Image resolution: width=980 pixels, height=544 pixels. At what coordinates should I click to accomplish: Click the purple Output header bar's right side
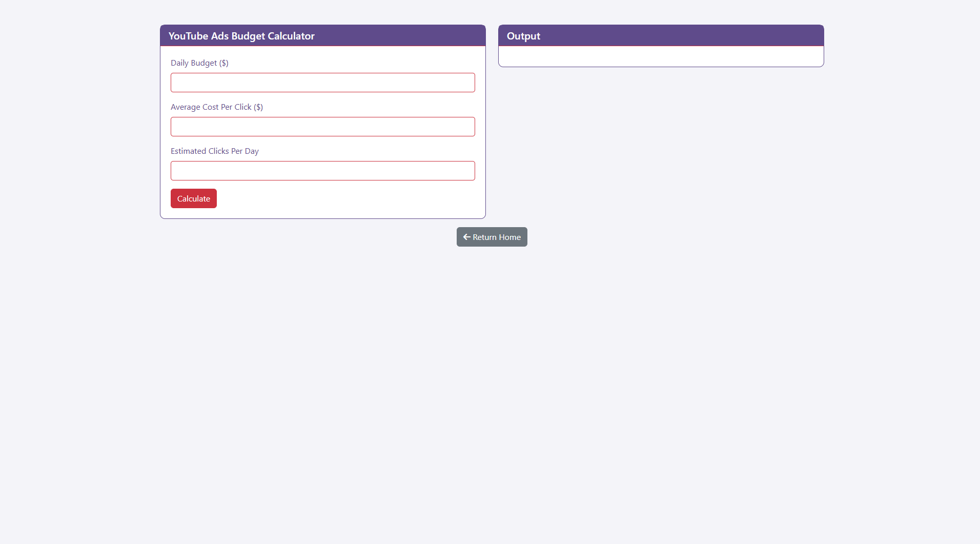click(769, 36)
